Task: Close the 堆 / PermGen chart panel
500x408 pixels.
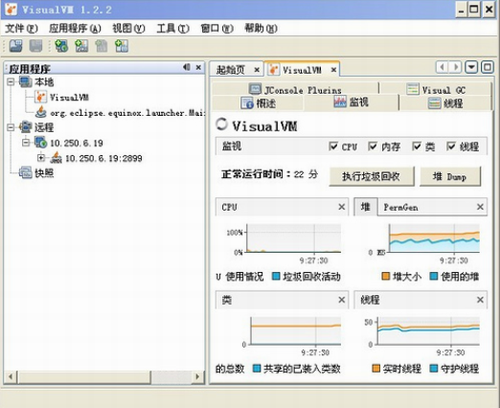Action: [x=480, y=207]
